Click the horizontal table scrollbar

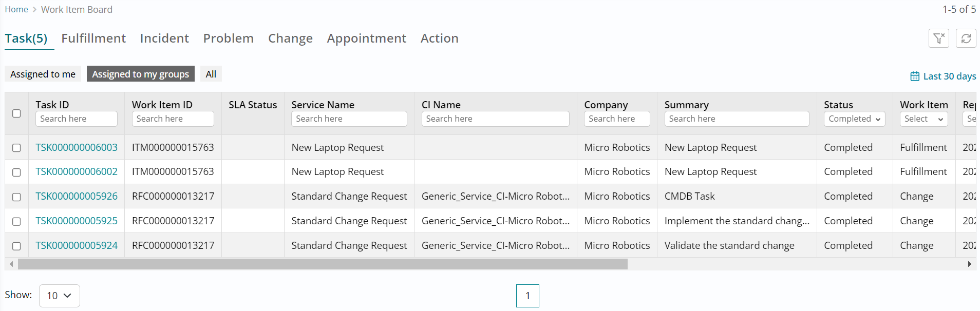[x=323, y=264]
